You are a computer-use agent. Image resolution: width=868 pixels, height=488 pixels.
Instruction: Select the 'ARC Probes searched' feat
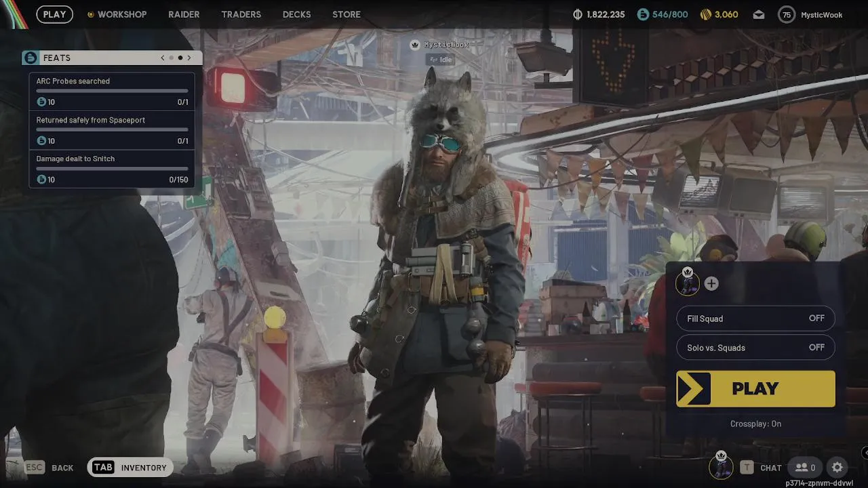pyautogui.click(x=112, y=91)
